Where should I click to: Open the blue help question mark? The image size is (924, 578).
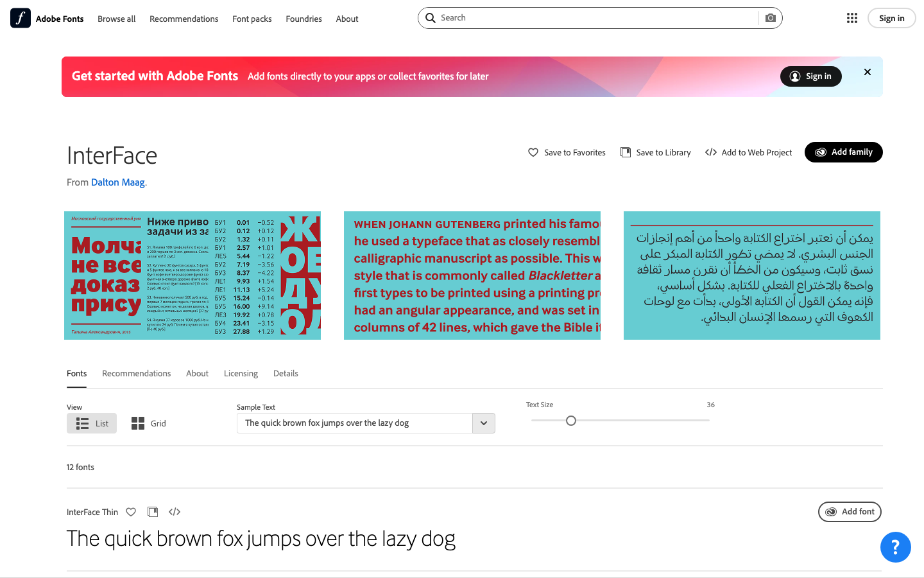coord(895,547)
